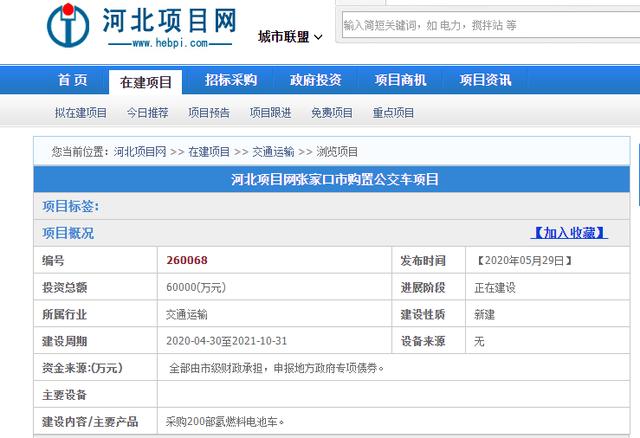The height and width of the screenshot is (438, 640).
Task: Open the 项目跟进 submenu link
Action: click(x=271, y=113)
